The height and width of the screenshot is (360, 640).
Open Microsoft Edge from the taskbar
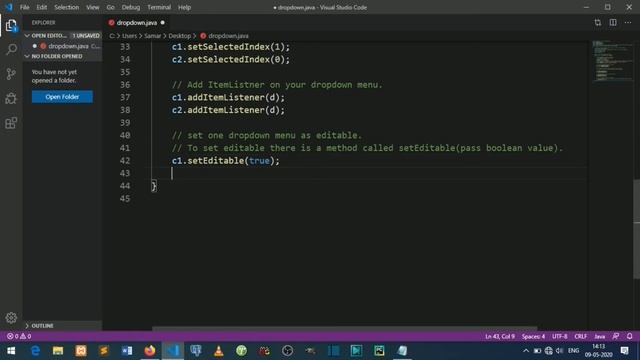pyautogui.click(x=36, y=351)
